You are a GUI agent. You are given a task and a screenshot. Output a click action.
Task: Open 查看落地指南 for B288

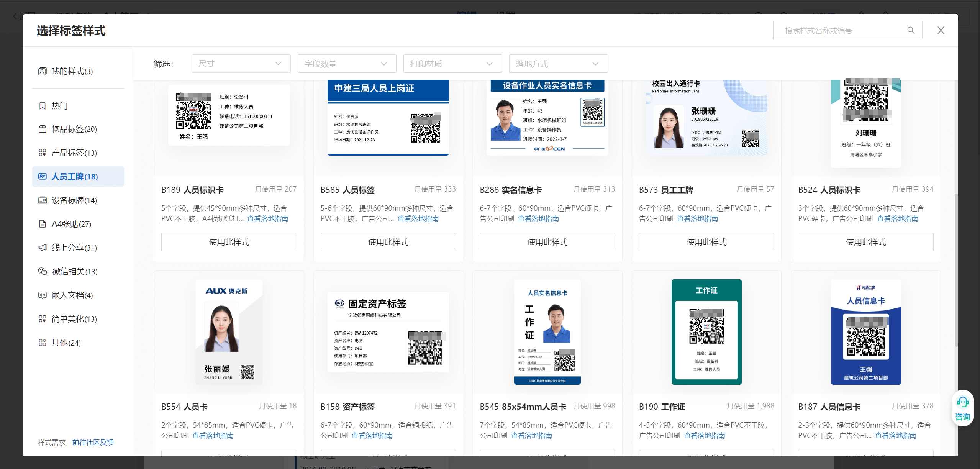(538, 219)
